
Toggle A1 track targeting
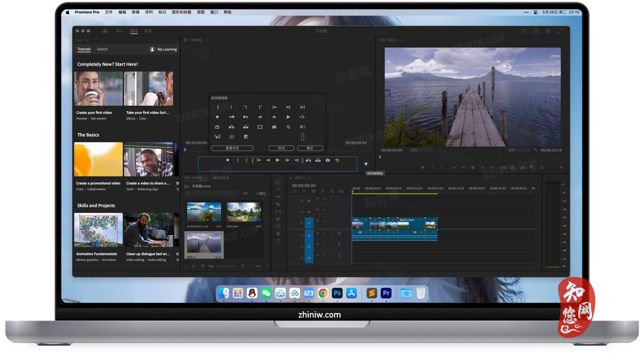[x=309, y=235]
